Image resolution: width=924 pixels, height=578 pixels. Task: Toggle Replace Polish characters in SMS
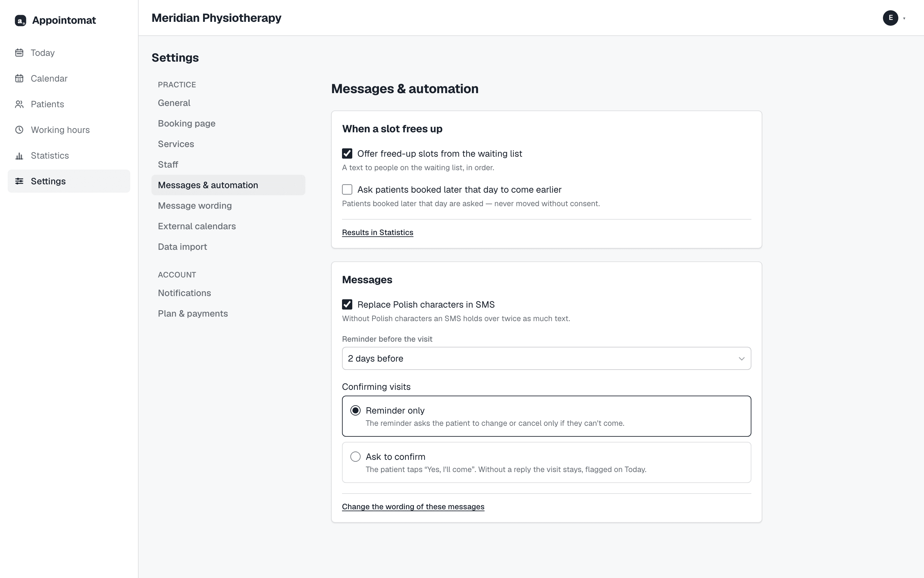347,305
